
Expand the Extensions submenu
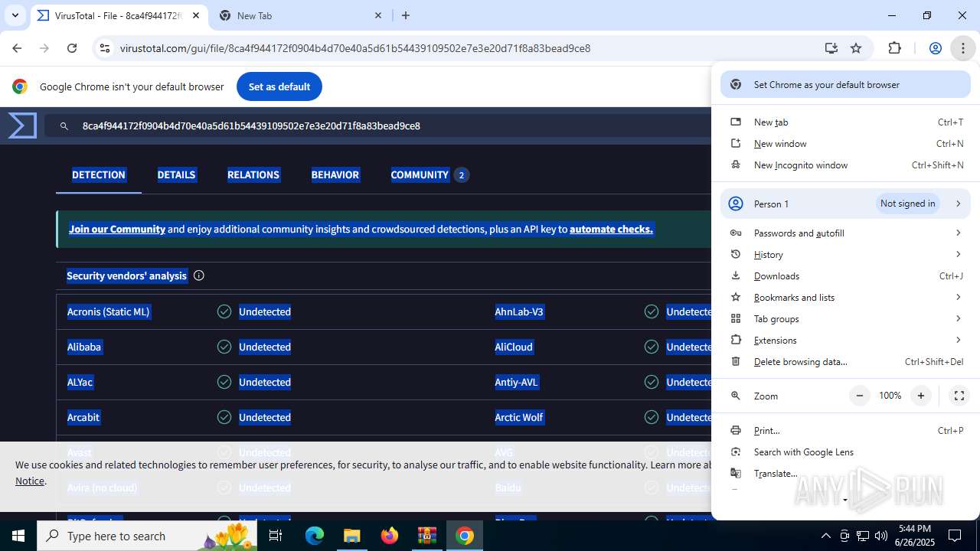coord(845,341)
